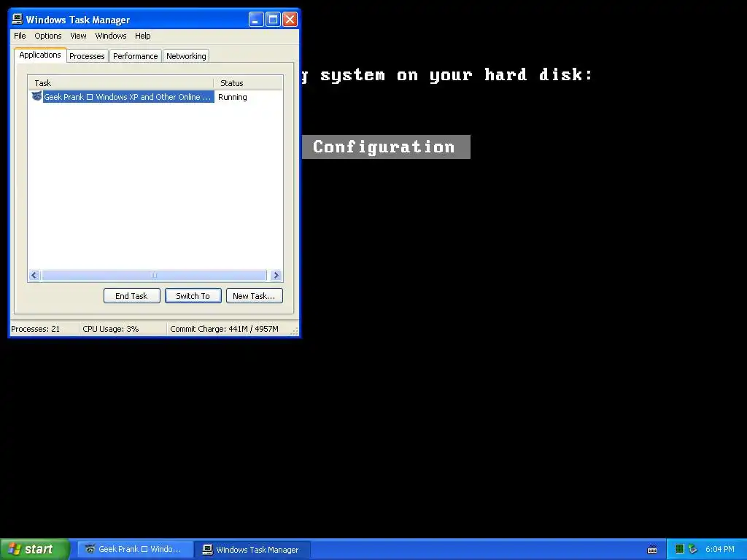Open the Start menu
The height and width of the screenshot is (560, 747).
point(34,550)
